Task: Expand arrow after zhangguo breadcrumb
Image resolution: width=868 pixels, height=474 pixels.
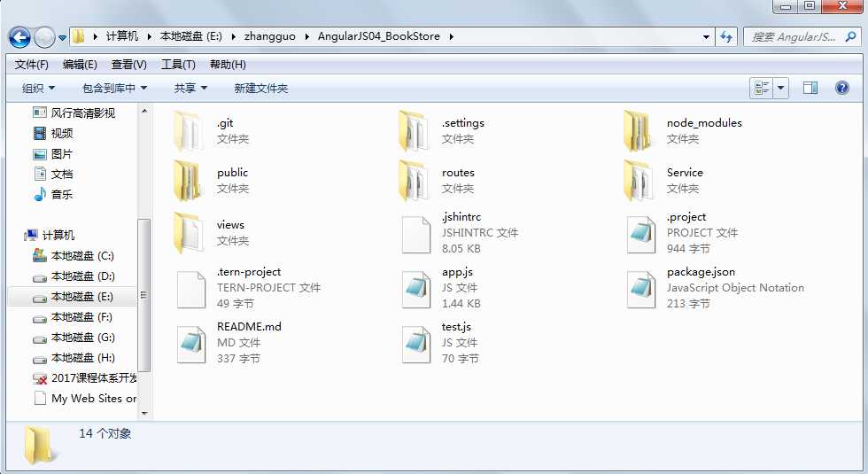Action: [306, 36]
